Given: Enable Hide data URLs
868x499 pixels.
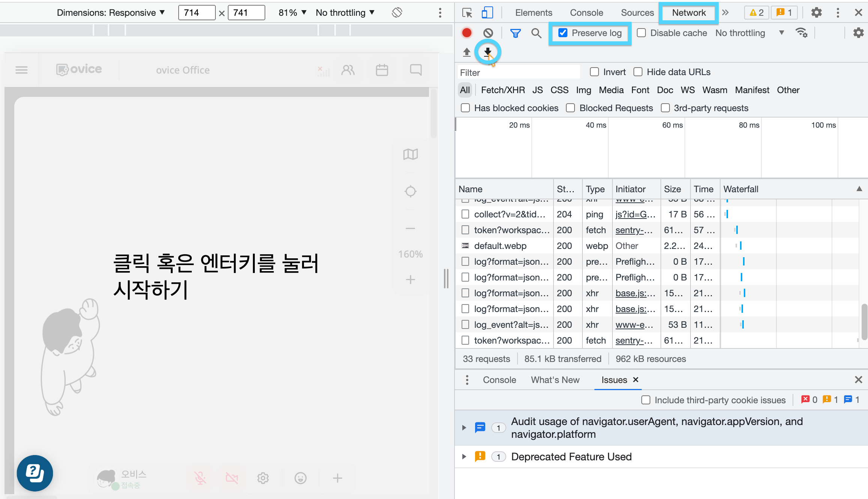Looking at the screenshot, I should [x=638, y=72].
